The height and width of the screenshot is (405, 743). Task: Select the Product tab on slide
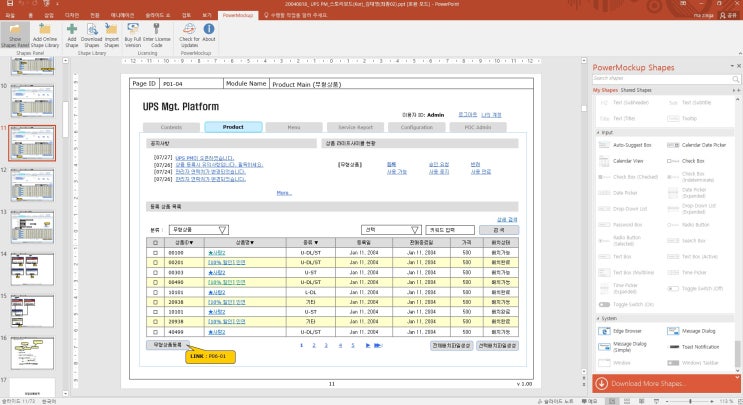click(x=233, y=127)
